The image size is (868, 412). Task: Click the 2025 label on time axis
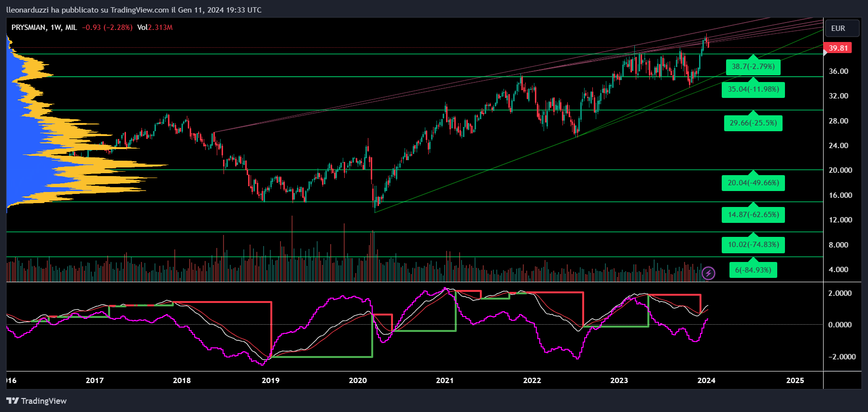795,380
